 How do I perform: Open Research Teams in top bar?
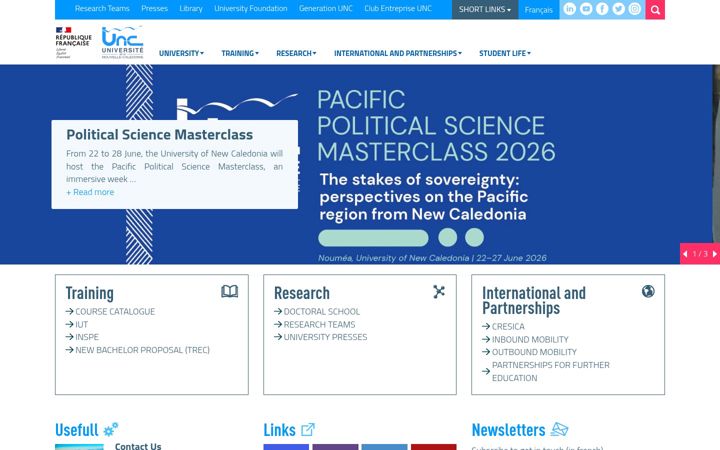pos(102,8)
